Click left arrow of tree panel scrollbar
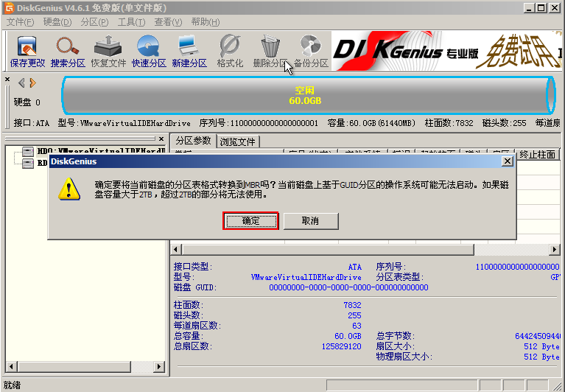 click(11, 367)
